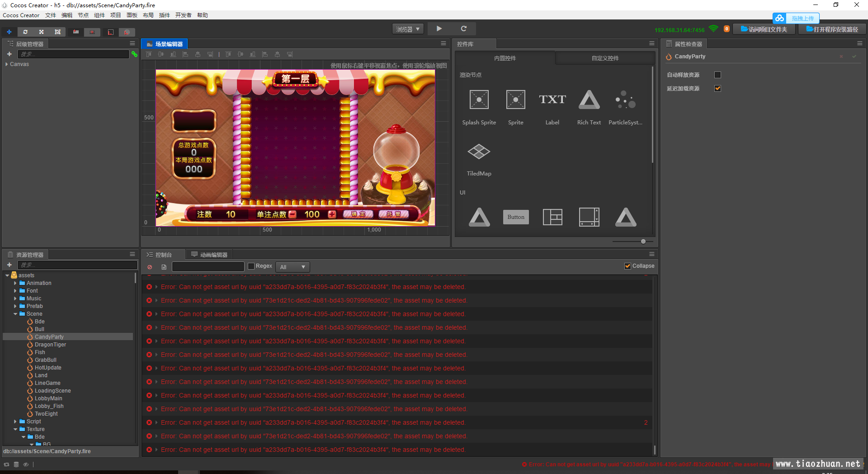Open the 浏览器 preview dropdown

[x=408, y=29]
